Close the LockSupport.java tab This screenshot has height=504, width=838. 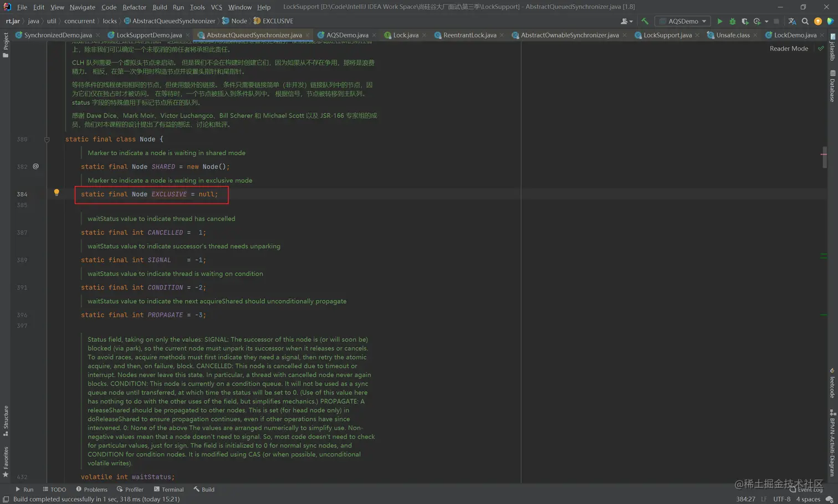coord(697,35)
